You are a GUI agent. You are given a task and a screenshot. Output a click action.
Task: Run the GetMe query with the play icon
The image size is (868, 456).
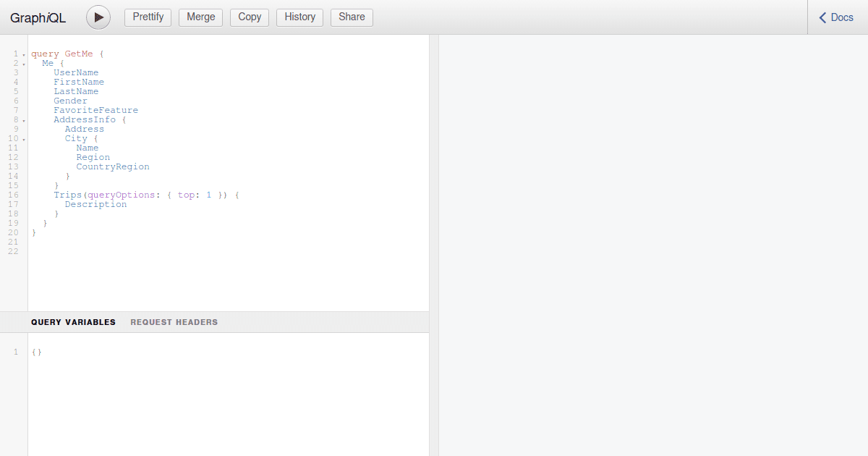(98, 17)
